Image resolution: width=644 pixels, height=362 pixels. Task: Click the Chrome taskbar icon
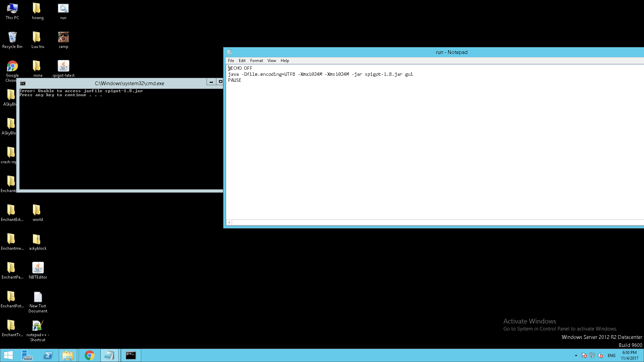click(x=89, y=355)
